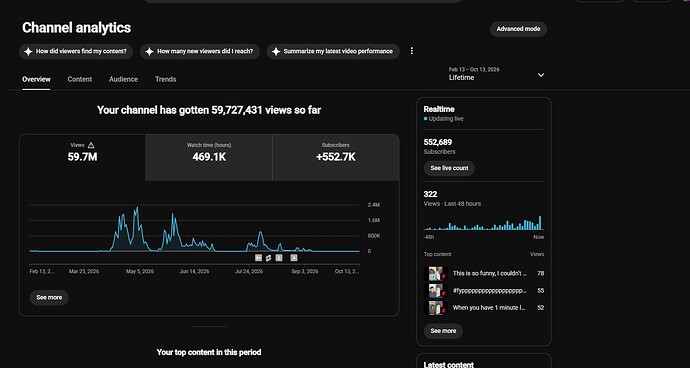This screenshot has width=690, height=368.
Task: Click the 'Channel analytics' page title
Action: click(77, 28)
